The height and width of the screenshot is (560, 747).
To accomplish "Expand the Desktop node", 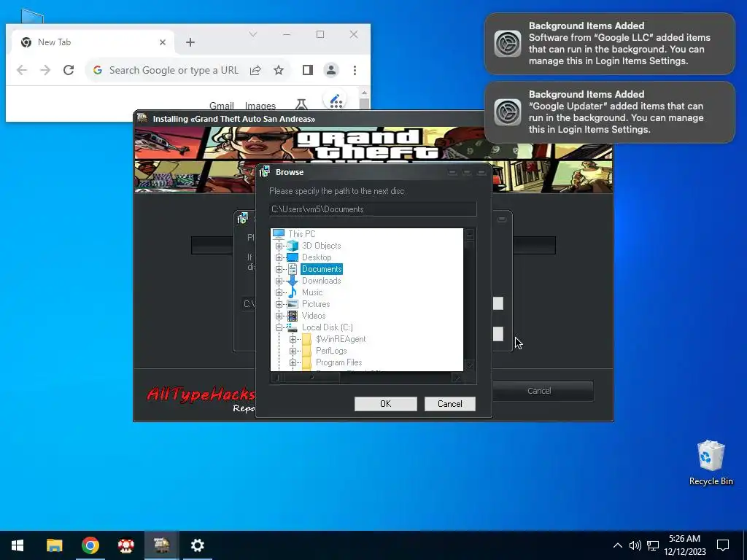I will tap(279, 257).
